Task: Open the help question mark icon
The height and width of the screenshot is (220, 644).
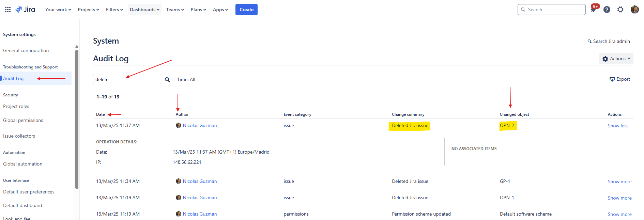Action: click(607, 10)
